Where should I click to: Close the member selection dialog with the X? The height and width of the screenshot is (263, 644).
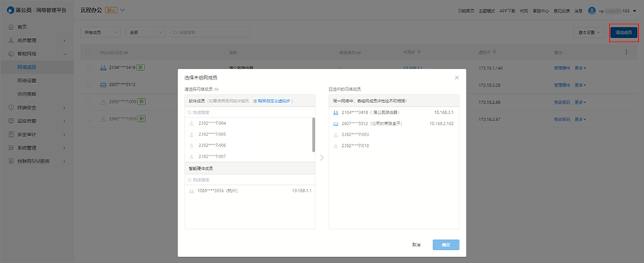457,77
